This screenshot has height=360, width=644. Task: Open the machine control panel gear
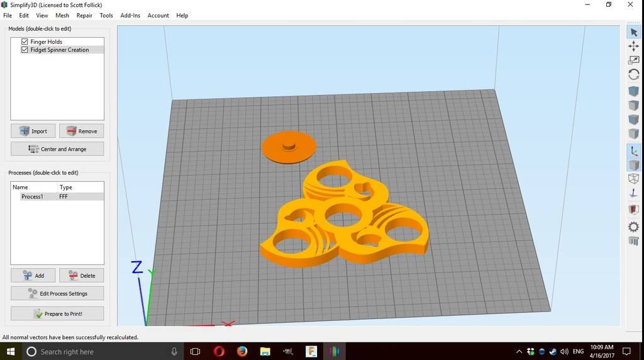tap(634, 227)
